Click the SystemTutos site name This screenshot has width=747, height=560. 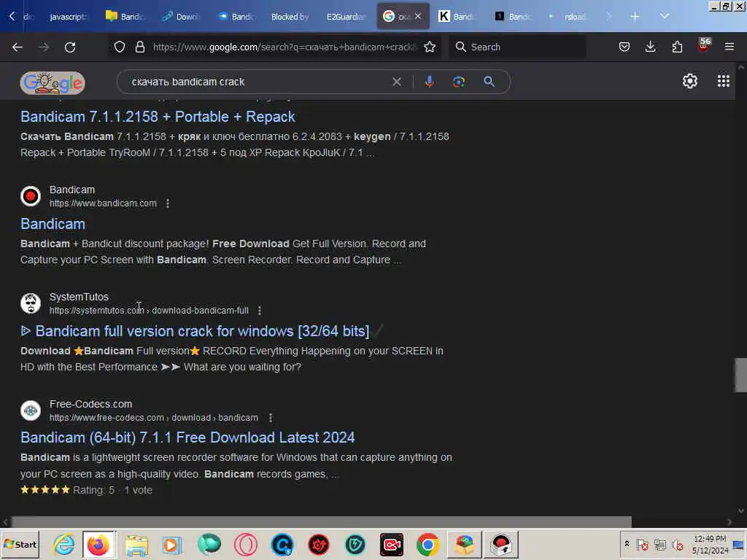(x=79, y=297)
